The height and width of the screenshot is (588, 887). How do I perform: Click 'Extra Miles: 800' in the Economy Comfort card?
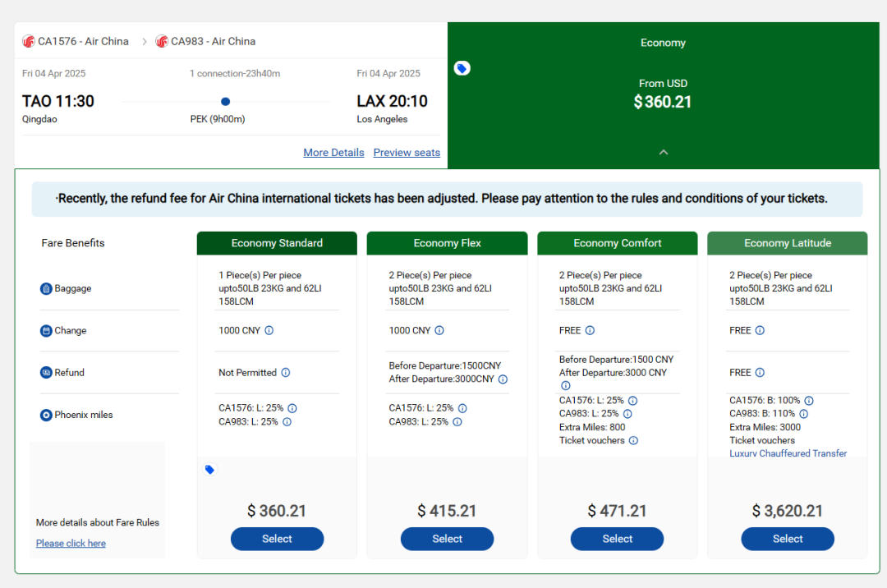(x=592, y=427)
